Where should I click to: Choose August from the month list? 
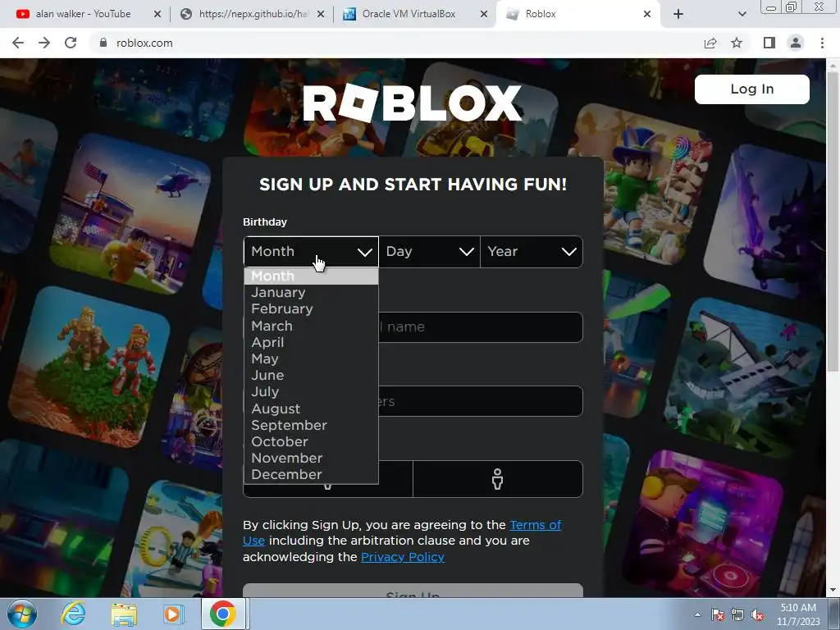[x=311, y=409]
